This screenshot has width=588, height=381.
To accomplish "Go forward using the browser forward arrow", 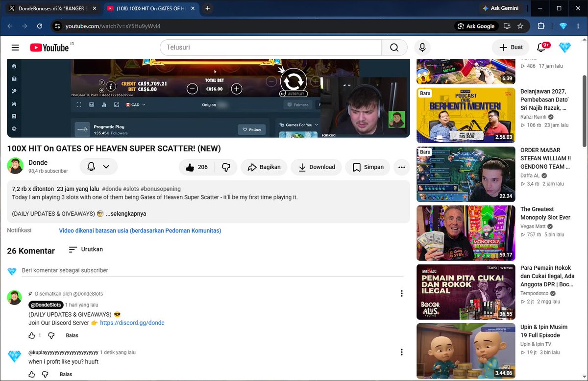I will (25, 26).
